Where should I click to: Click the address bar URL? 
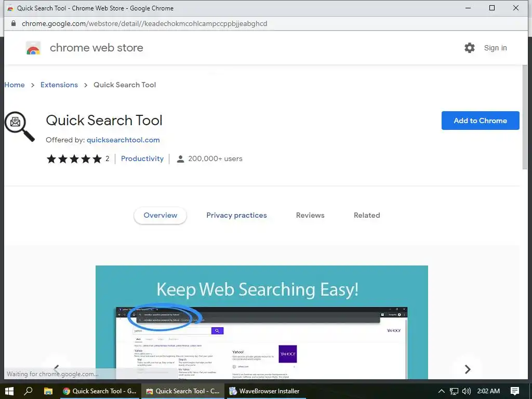[144, 23]
